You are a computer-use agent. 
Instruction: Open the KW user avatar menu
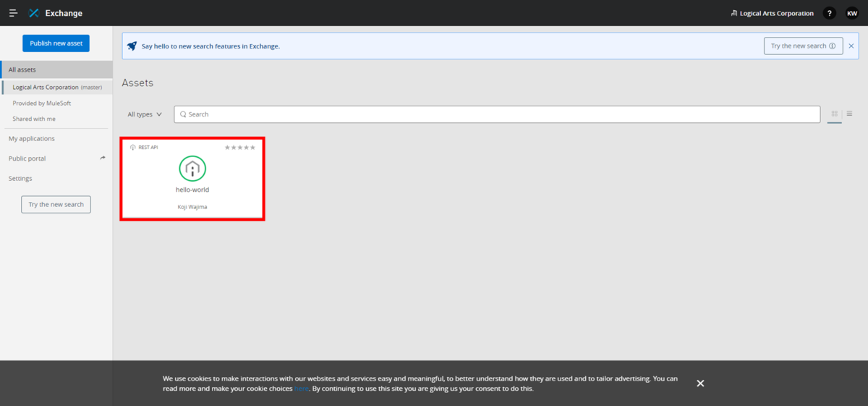pyautogui.click(x=852, y=13)
